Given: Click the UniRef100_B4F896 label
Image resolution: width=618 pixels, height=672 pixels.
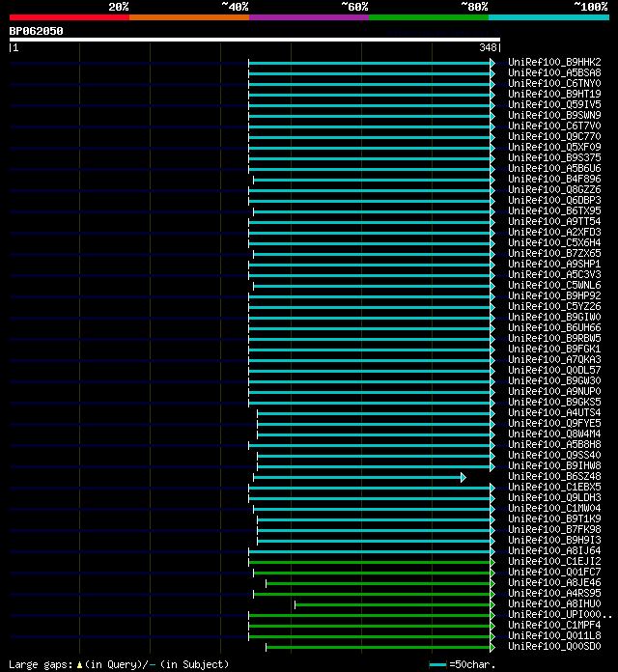Looking at the screenshot, I should (x=554, y=180).
